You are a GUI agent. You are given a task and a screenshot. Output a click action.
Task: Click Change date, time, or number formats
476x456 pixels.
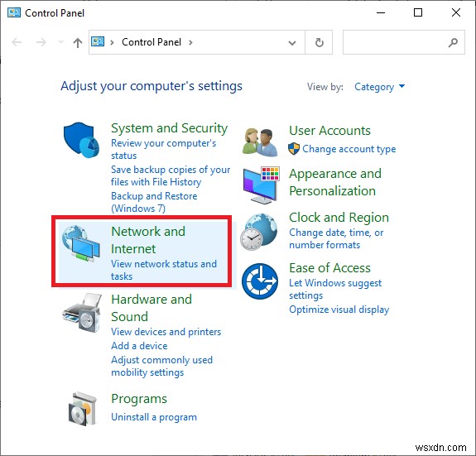pos(336,239)
